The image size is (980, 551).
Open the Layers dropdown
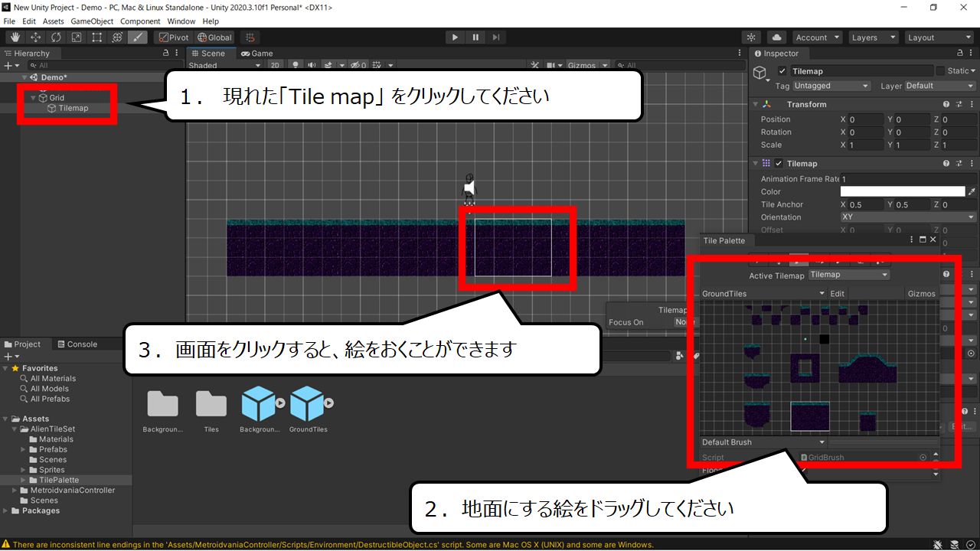873,37
